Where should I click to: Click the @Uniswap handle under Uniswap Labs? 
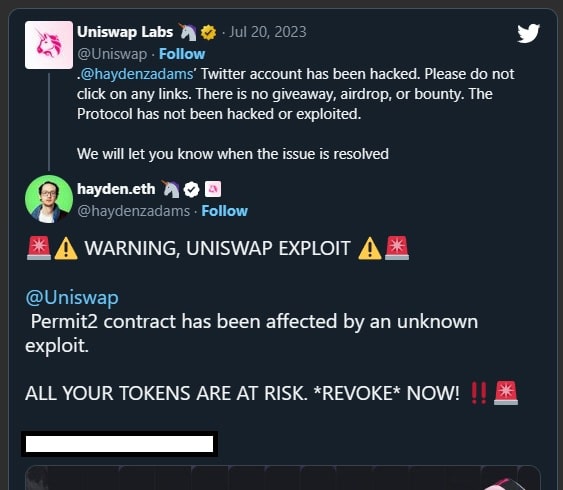point(112,54)
